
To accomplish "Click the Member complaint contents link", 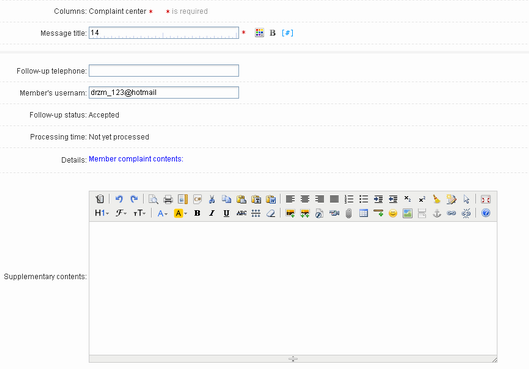I will [x=136, y=159].
